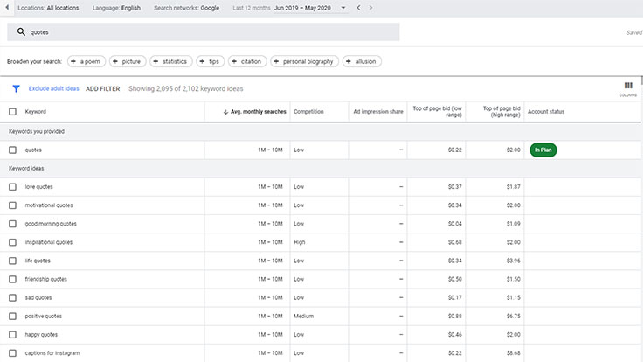Check the 'inspirational quotes' row
The image size is (644, 362).
click(x=13, y=242)
